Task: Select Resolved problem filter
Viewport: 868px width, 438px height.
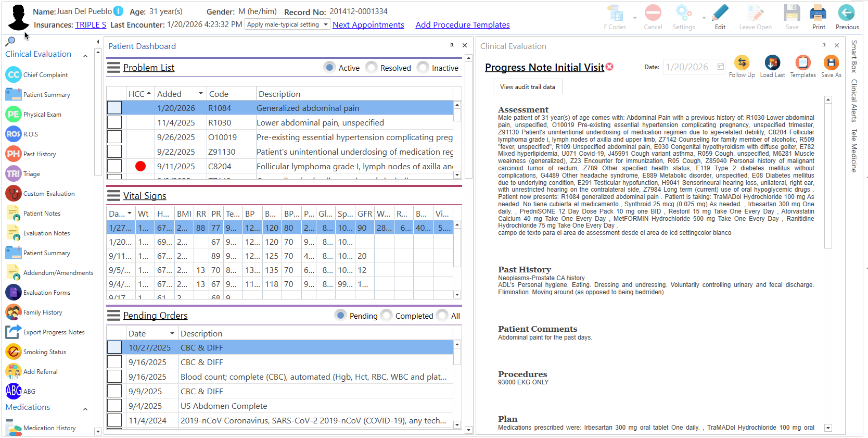Action: pos(371,68)
